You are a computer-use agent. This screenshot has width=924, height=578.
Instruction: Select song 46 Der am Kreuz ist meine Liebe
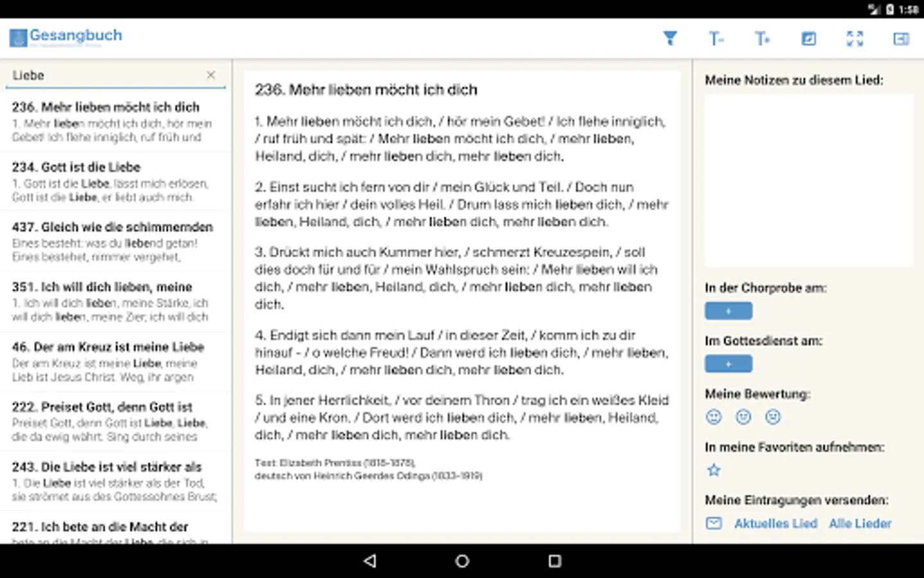(116, 361)
